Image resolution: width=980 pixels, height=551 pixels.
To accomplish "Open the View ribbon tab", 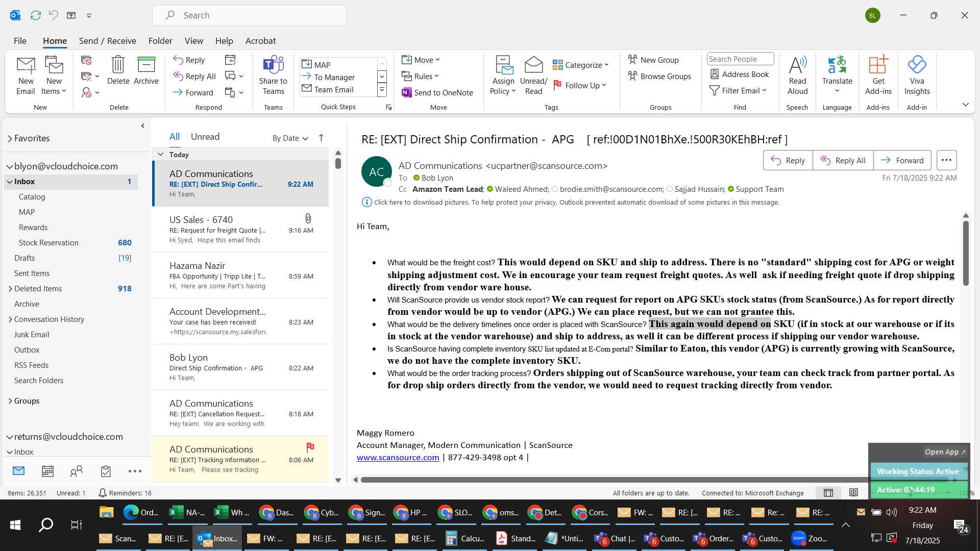I will [193, 41].
